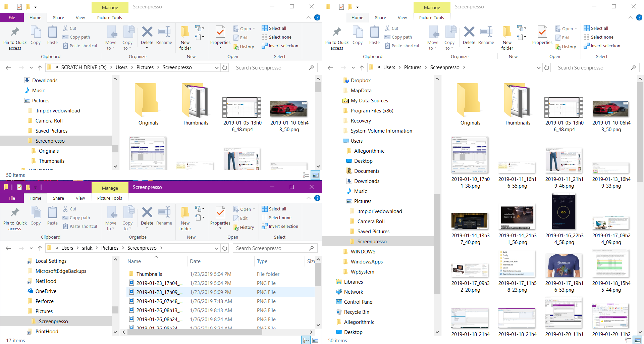Collapse the ribbon in top-left window
The height and width of the screenshot is (344, 644).
pos(309,17)
